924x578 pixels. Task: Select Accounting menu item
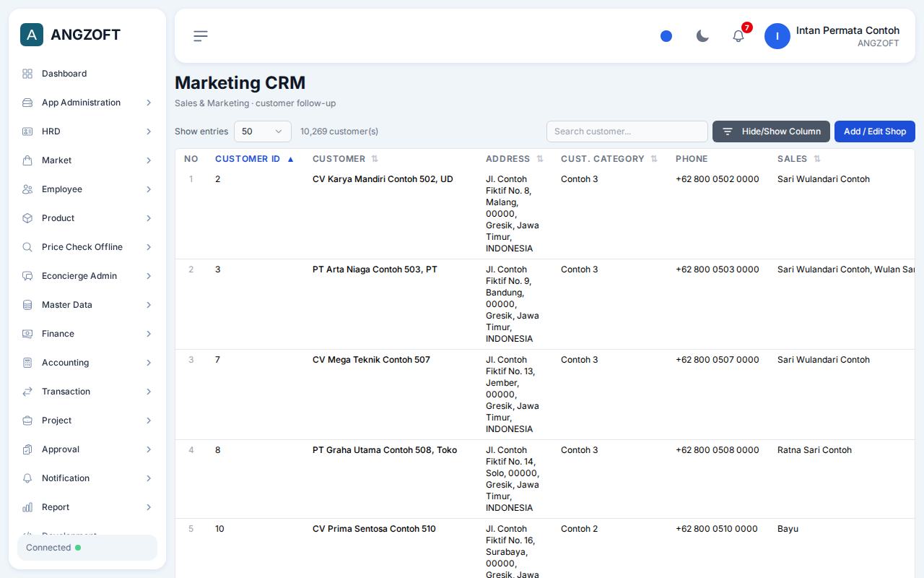[87, 363]
